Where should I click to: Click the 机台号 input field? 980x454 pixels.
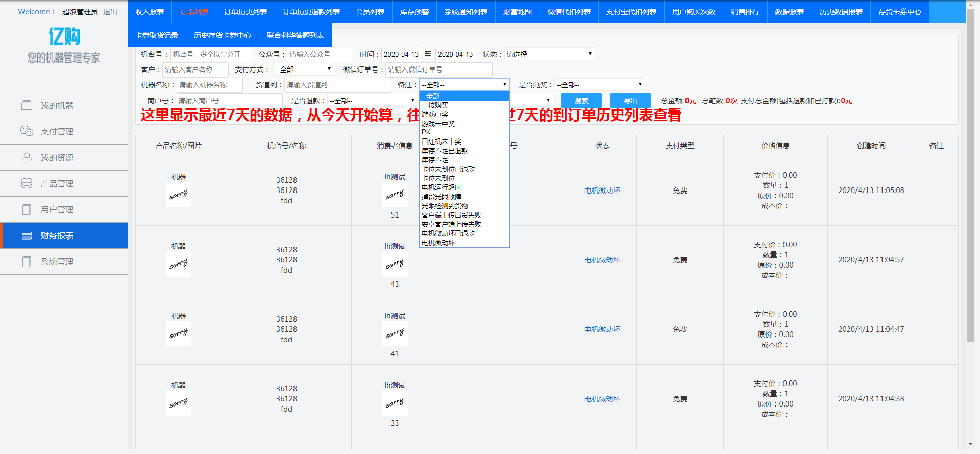tap(211, 54)
